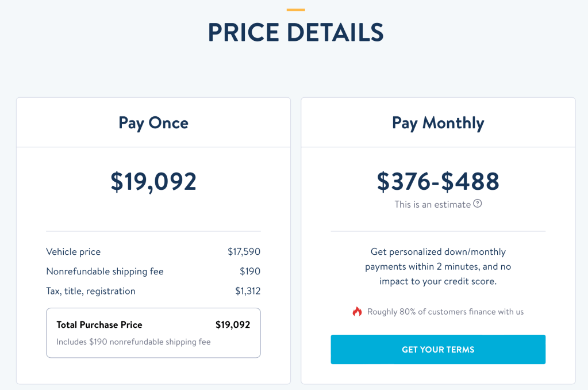
Task: Click the Price Details heading
Action: [x=295, y=32]
